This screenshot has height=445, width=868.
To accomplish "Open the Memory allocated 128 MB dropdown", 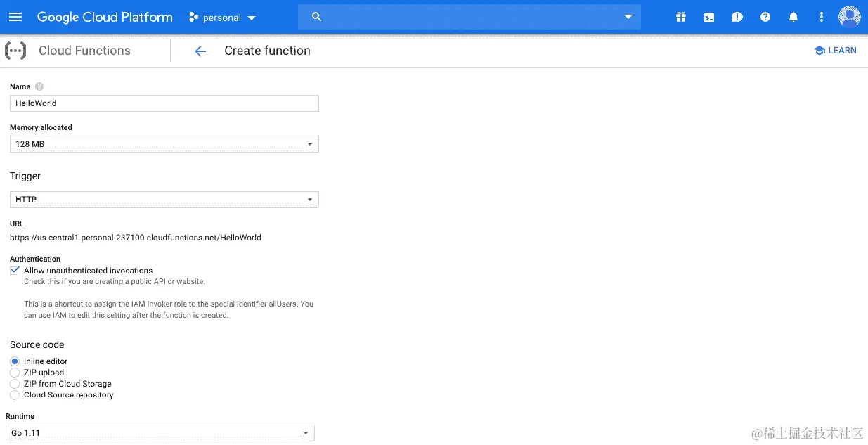I will click(164, 144).
